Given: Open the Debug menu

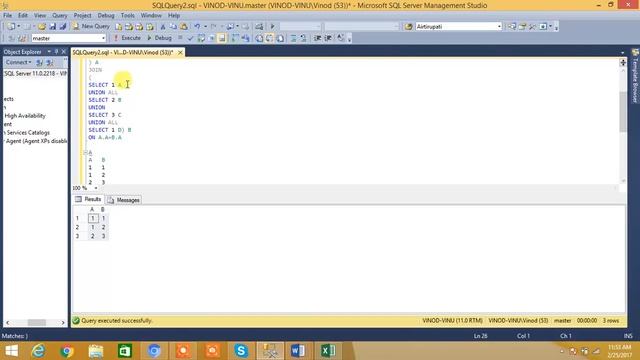Looking at the screenshot, I should click(106, 16).
